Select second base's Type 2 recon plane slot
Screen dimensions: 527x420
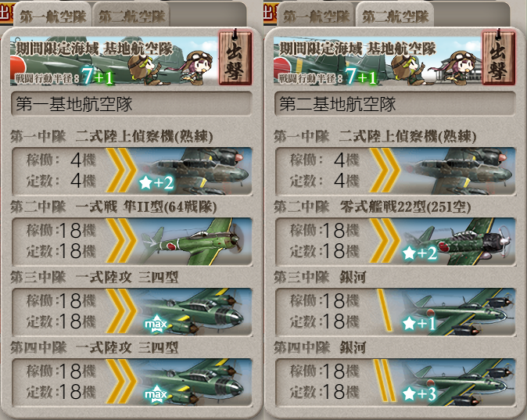pos(396,171)
